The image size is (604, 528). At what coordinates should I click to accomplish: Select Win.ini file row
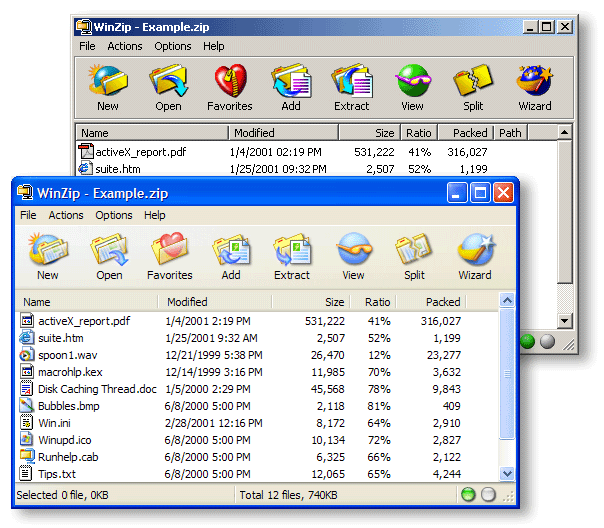[241, 422]
